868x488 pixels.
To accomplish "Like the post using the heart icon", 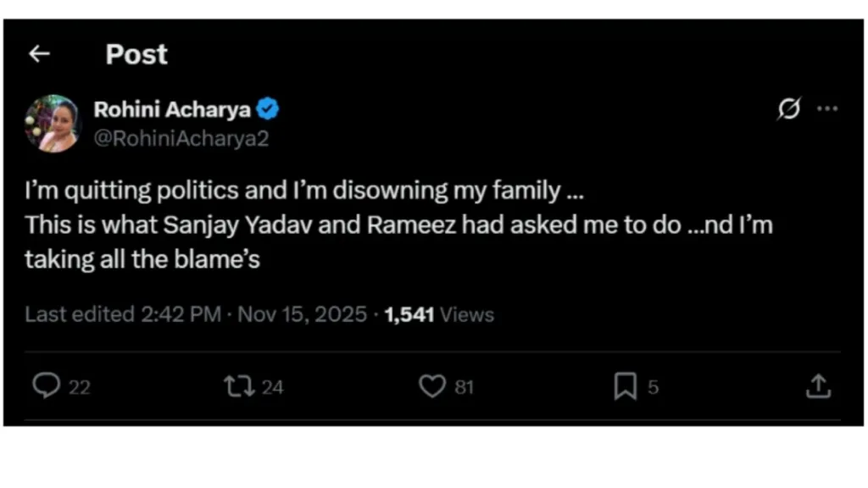I will point(432,386).
